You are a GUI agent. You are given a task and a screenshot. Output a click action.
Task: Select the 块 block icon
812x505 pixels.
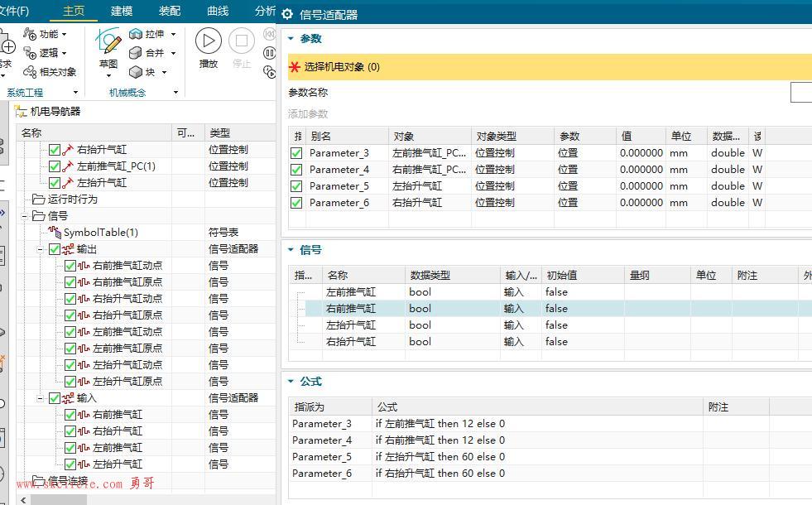136,72
